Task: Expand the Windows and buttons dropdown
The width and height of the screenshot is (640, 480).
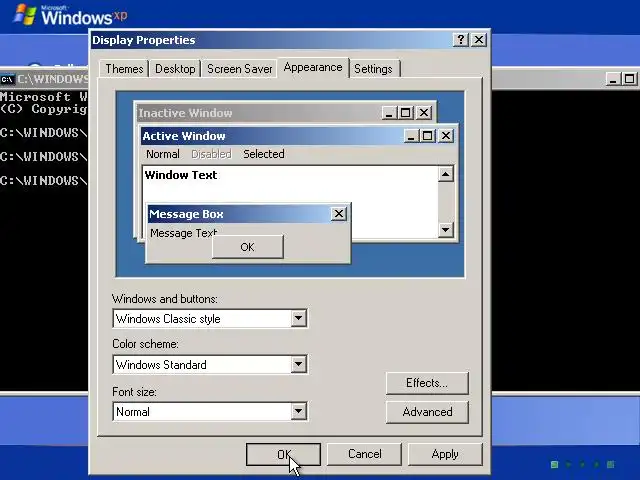Action: (298, 318)
